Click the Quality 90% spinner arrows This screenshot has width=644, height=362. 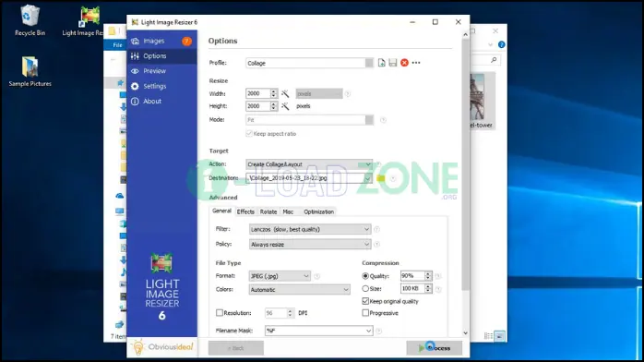(x=428, y=276)
